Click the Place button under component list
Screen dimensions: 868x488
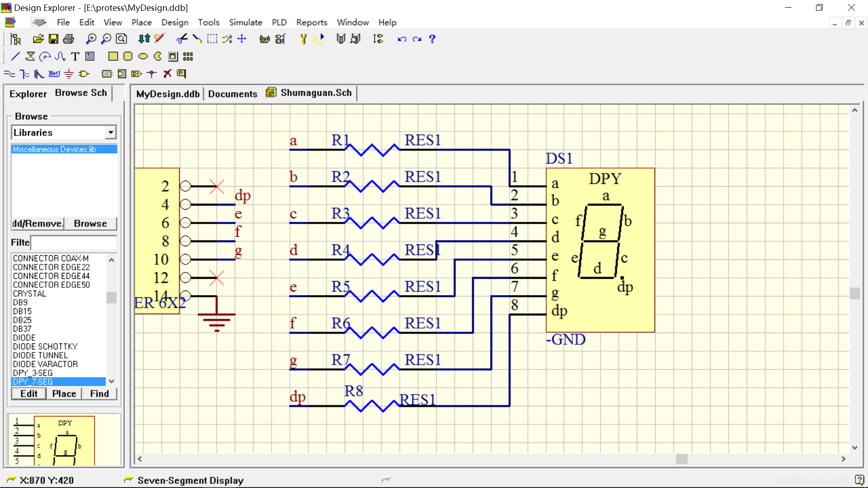click(x=64, y=394)
